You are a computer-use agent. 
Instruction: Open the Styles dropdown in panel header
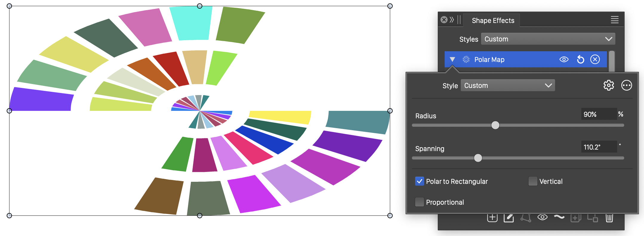click(548, 39)
